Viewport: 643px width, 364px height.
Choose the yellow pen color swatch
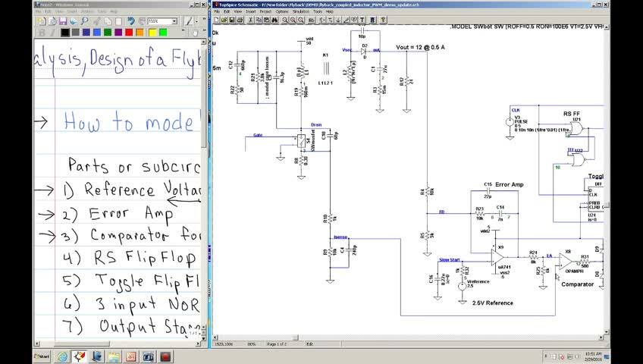[x=152, y=33]
